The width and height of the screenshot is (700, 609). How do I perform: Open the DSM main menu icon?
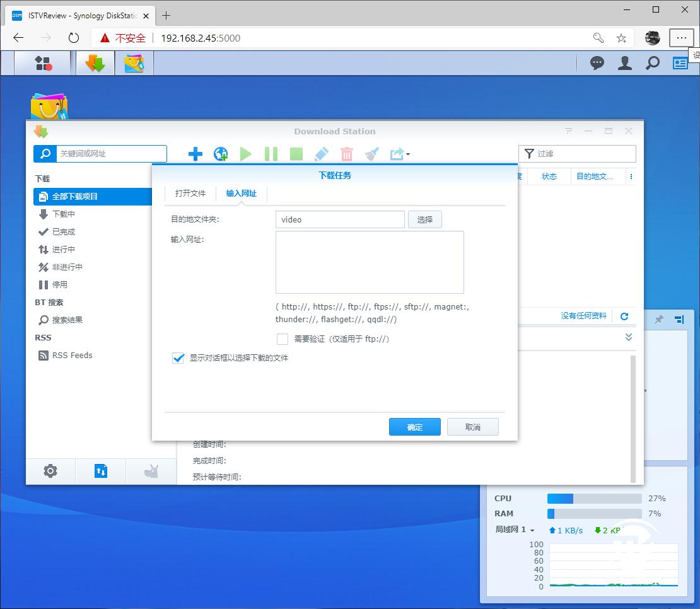(43, 63)
